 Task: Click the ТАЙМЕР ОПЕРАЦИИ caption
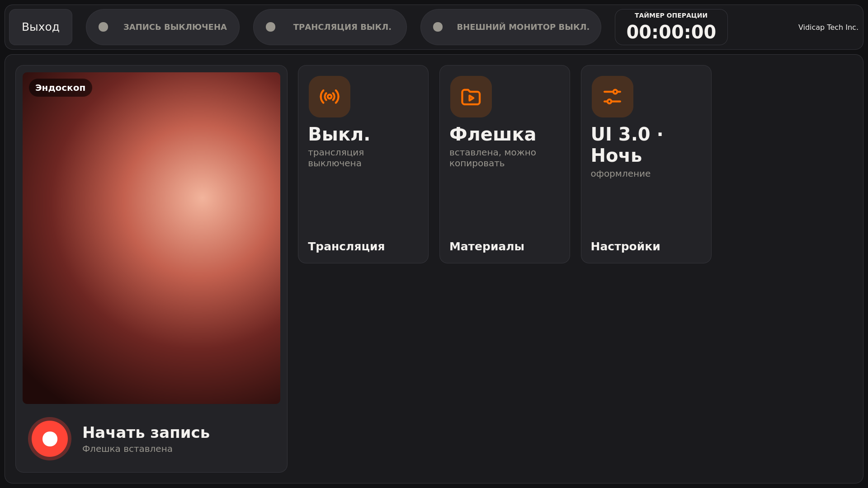point(671,15)
